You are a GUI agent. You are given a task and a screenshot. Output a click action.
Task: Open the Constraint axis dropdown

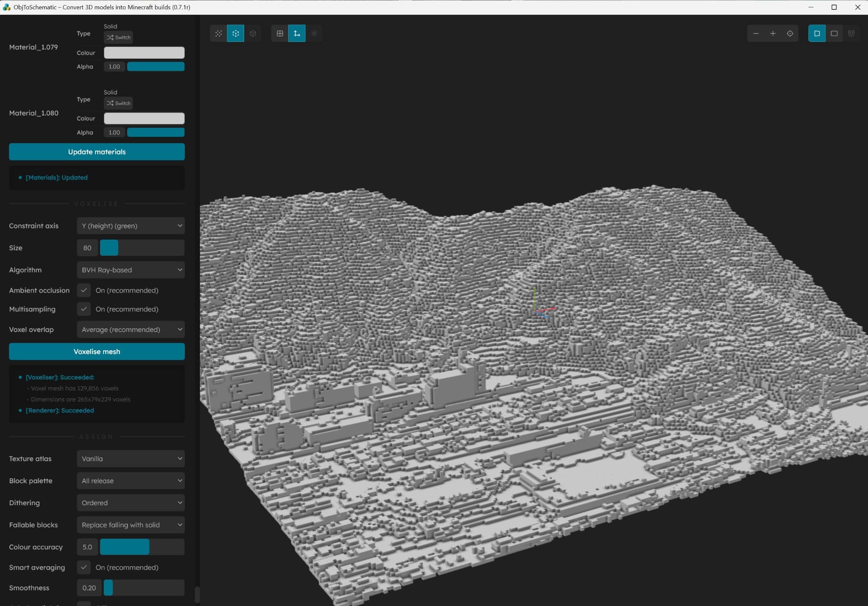pyautogui.click(x=131, y=226)
